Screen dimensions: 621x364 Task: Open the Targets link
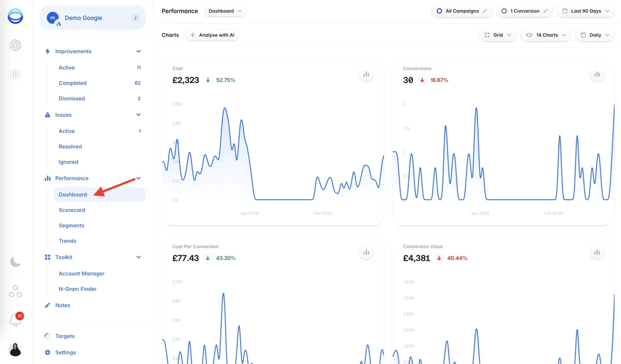65,336
